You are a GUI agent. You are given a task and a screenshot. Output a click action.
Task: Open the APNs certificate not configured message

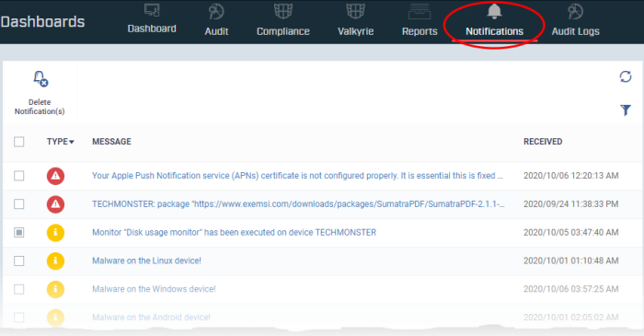pyautogui.click(x=297, y=176)
